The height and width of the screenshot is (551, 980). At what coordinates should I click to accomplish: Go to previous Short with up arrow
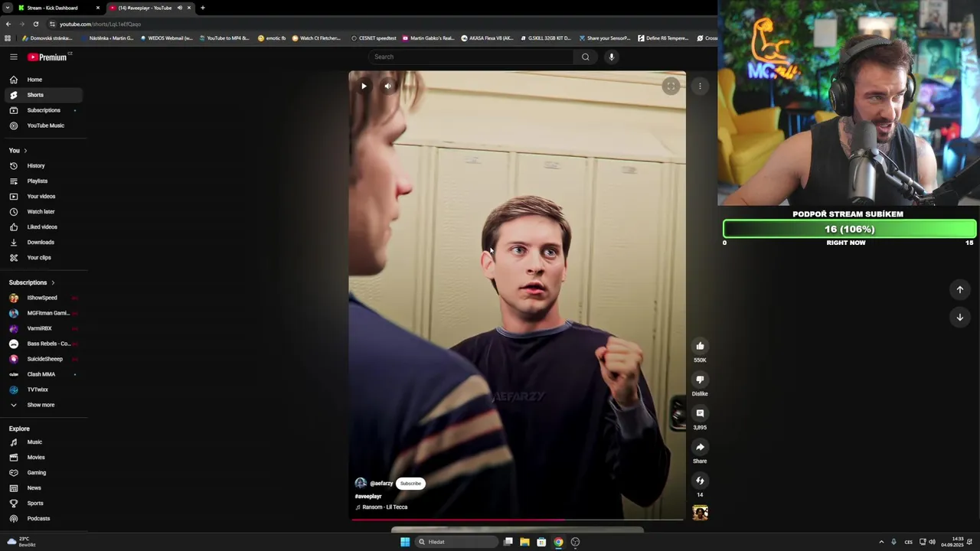[x=960, y=289]
